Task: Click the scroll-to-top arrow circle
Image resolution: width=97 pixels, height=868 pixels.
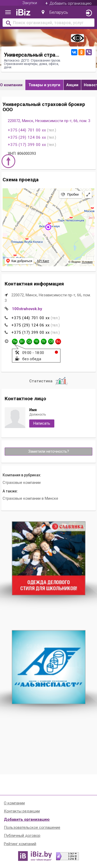Action: (8, 161)
